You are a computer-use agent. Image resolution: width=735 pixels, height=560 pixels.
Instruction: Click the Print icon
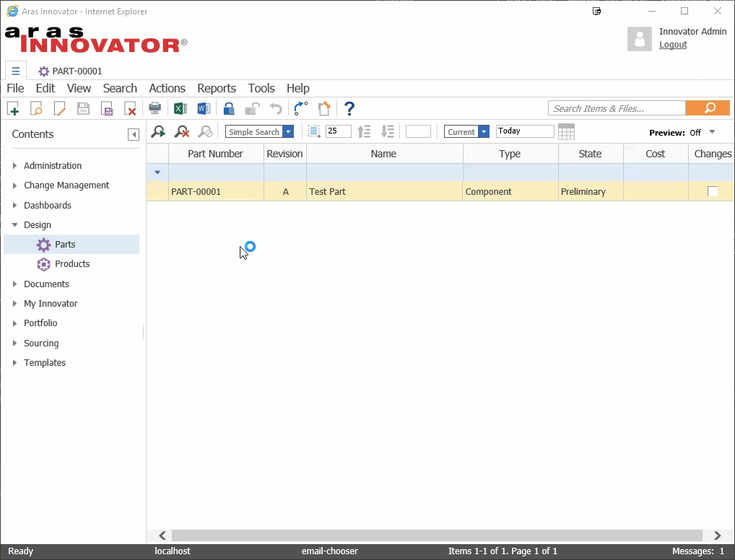(155, 109)
